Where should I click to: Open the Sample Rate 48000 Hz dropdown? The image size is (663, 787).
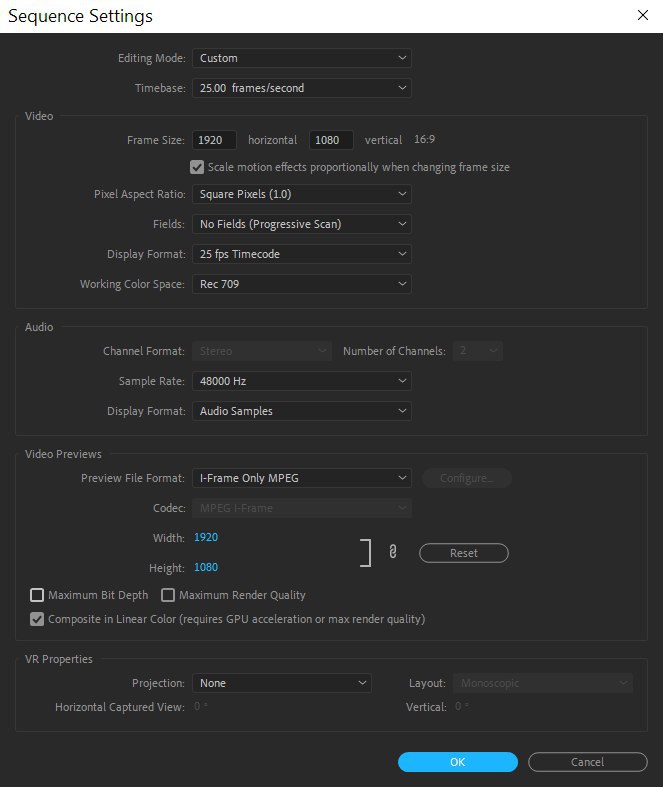point(302,381)
